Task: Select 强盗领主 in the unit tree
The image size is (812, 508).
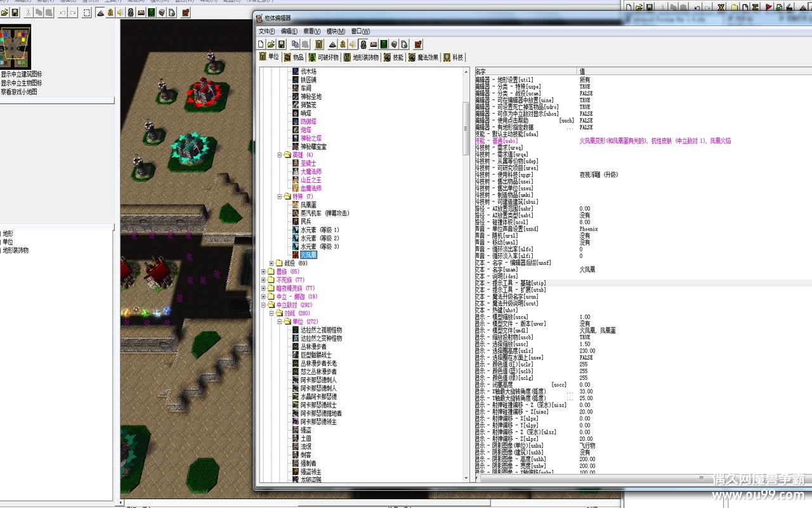Action: [311, 472]
